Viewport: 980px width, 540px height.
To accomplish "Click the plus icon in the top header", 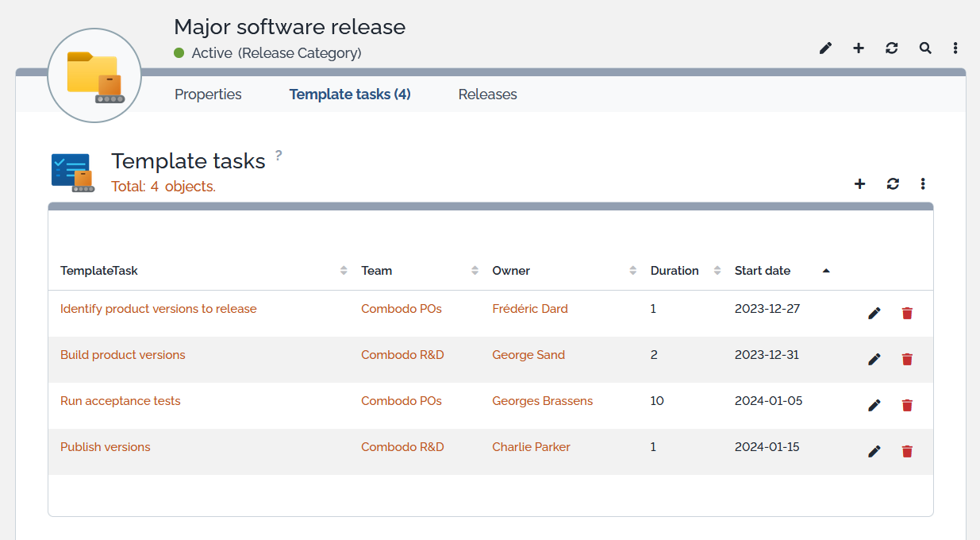I will click(x=859, y=48).
